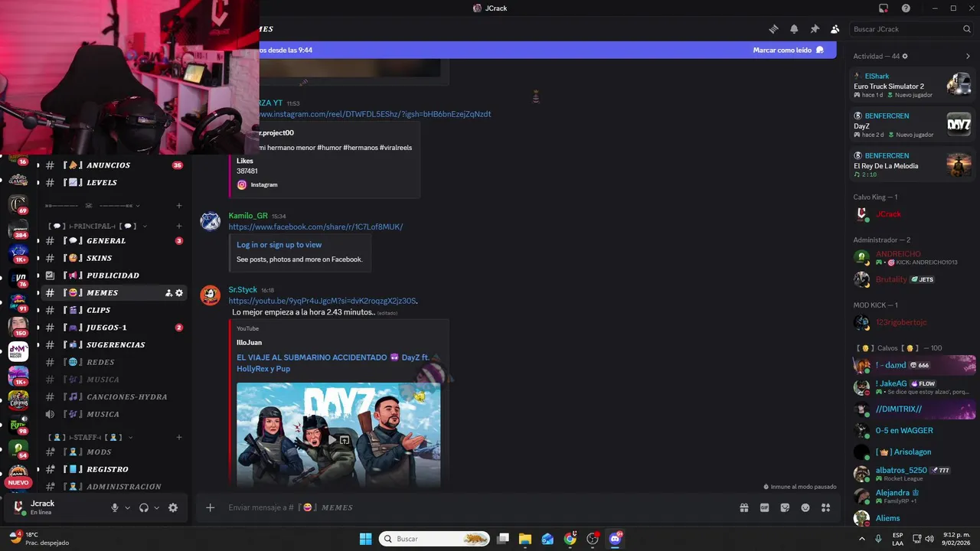Image resolution: width=980 pixels, height=551 pixels.
Task: Open EL VIAJE AL SUBMARINO ACCIDENTADO video title
Action: [332, 363]
